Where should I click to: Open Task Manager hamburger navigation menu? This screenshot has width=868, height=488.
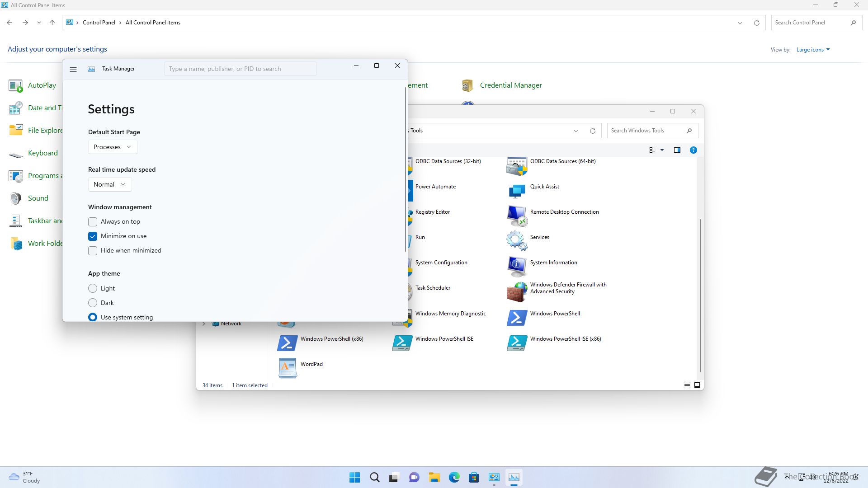pos(73,69)
